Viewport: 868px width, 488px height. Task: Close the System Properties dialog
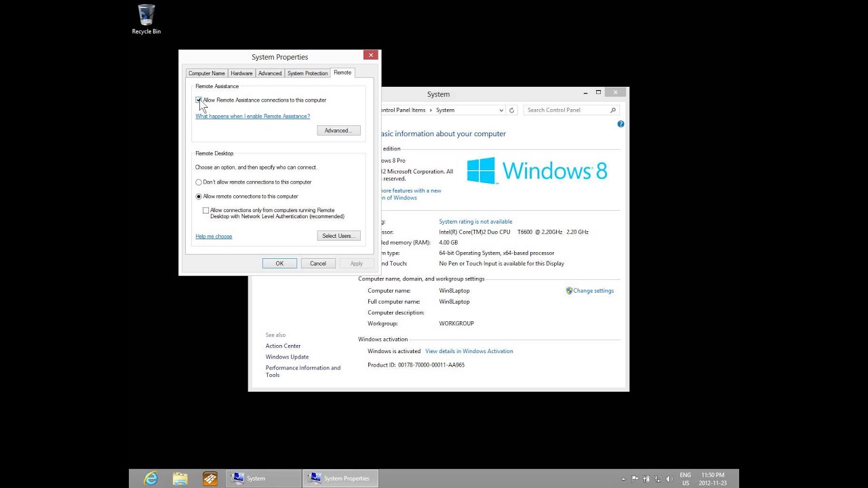pyautogui.click(x=370, y=55)
